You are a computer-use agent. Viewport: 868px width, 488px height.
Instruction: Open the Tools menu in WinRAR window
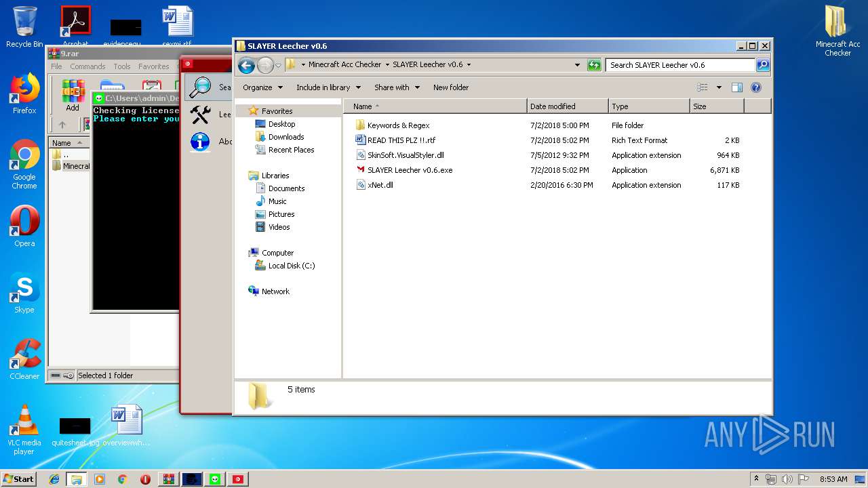coord(122,66)
